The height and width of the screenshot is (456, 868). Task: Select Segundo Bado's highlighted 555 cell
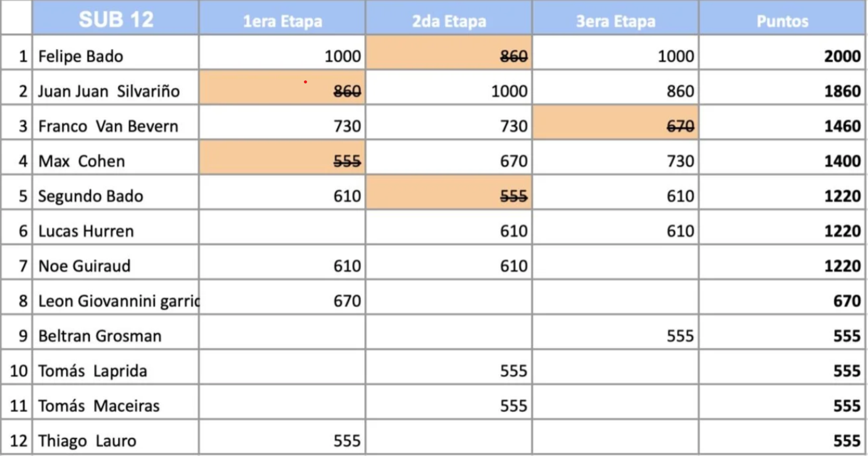pyautogui.click(x=449, y=193)
